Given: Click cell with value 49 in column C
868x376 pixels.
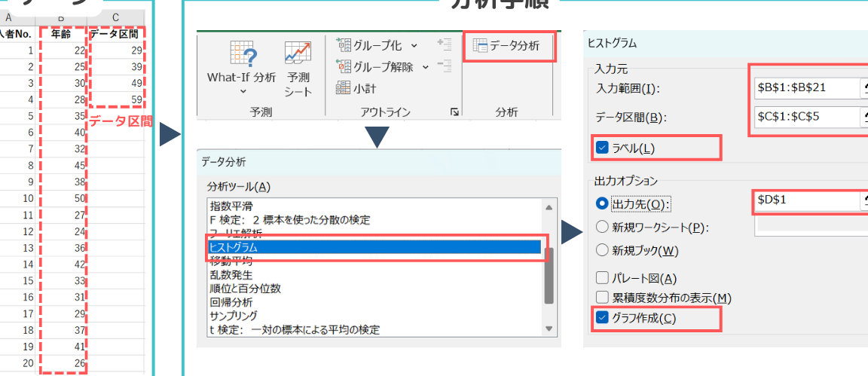Looking at the screenshot, I should click(116, 84).
